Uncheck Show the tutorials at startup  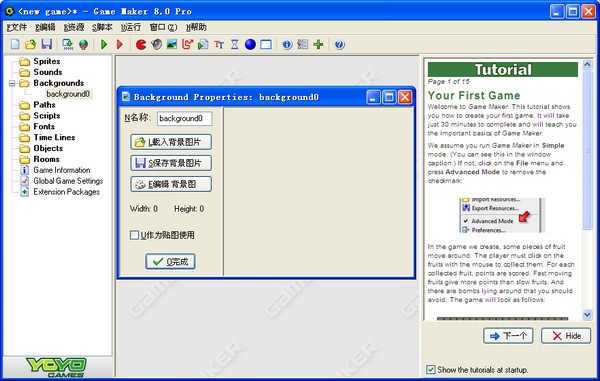click(431, 370)
